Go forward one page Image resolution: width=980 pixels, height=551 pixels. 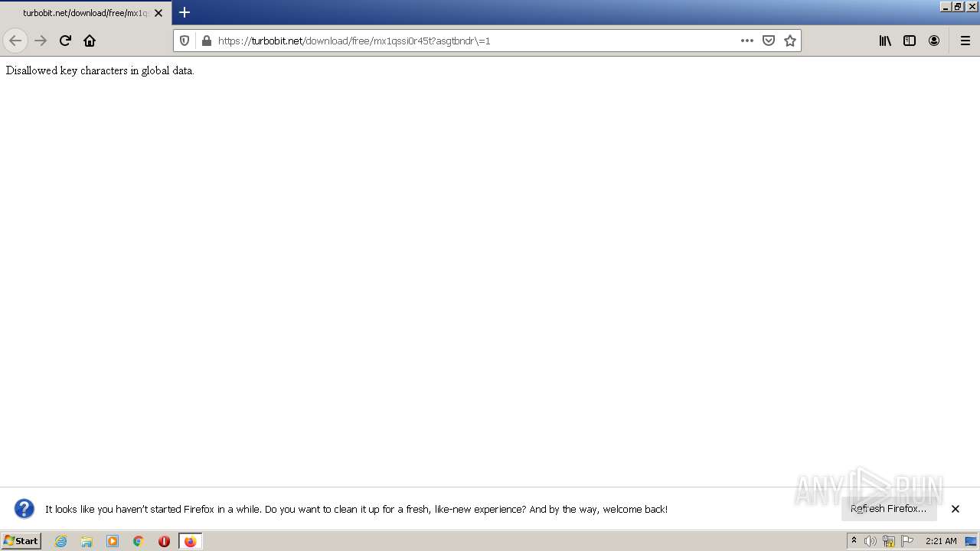[x=41, y=41]
